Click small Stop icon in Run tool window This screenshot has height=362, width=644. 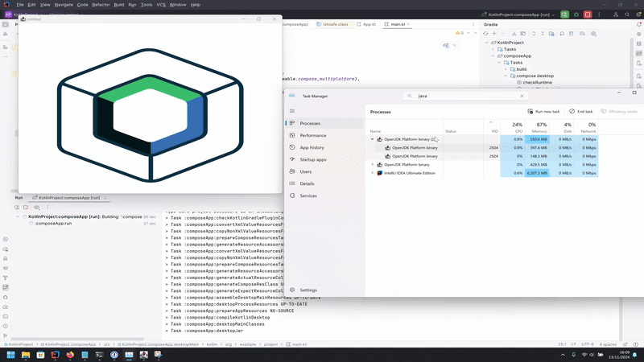[26, 208]
